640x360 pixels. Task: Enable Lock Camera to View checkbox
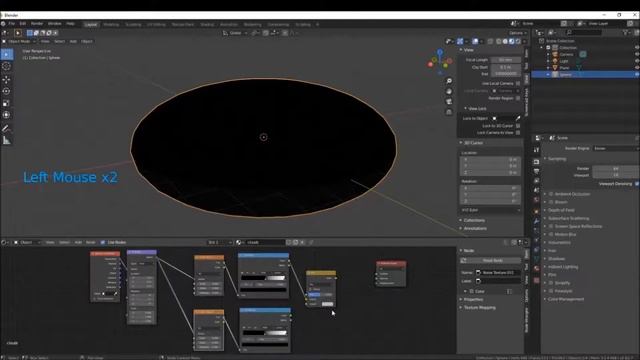(518, 133)
